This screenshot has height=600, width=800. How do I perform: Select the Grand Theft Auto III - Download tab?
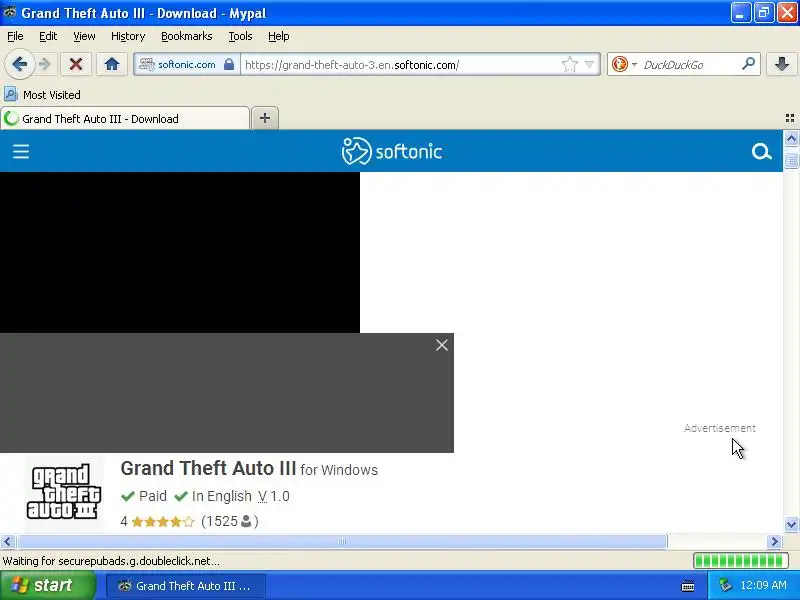click(x=125, y=118)
